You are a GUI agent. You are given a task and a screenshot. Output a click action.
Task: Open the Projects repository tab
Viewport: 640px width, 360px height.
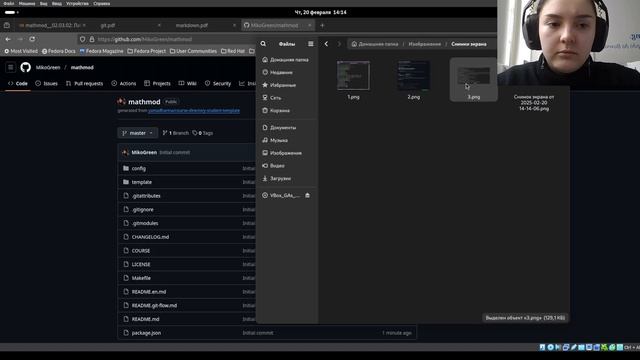point(157,83)
